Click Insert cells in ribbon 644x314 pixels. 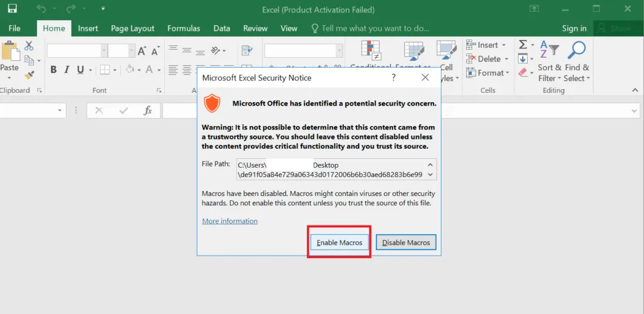tap(486, 45)
